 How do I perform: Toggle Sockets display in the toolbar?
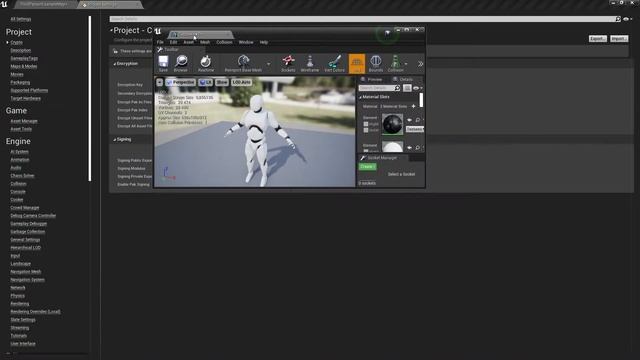click(288, 64)
